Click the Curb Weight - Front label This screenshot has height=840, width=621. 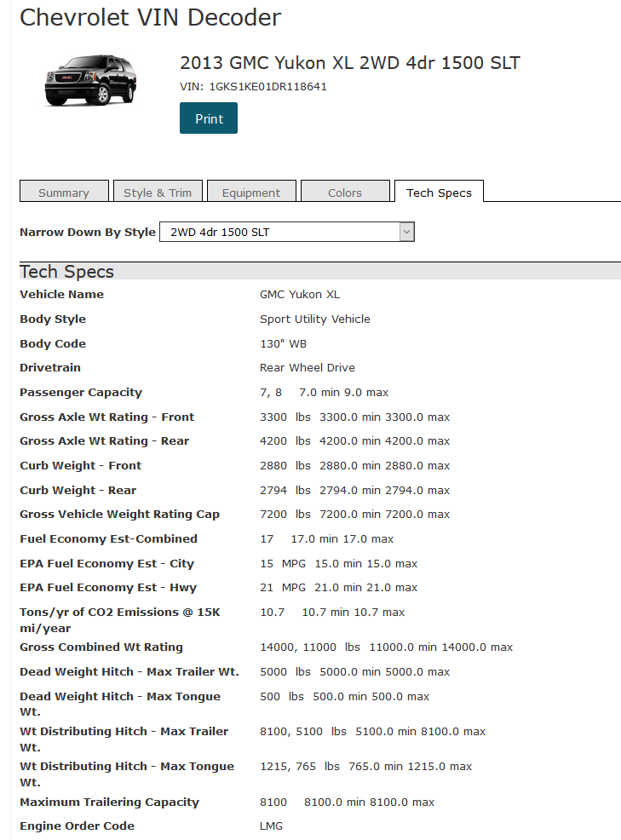[x=80, y=465]
